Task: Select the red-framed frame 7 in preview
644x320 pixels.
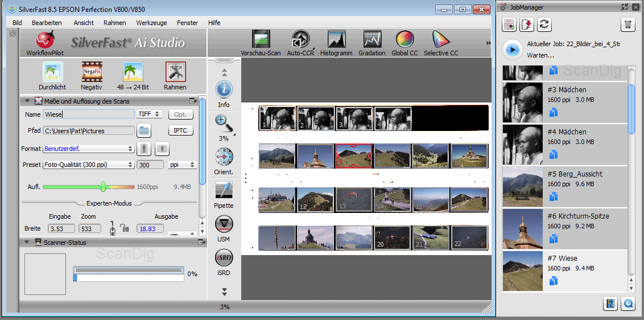Action: click(x=353, y=156)
